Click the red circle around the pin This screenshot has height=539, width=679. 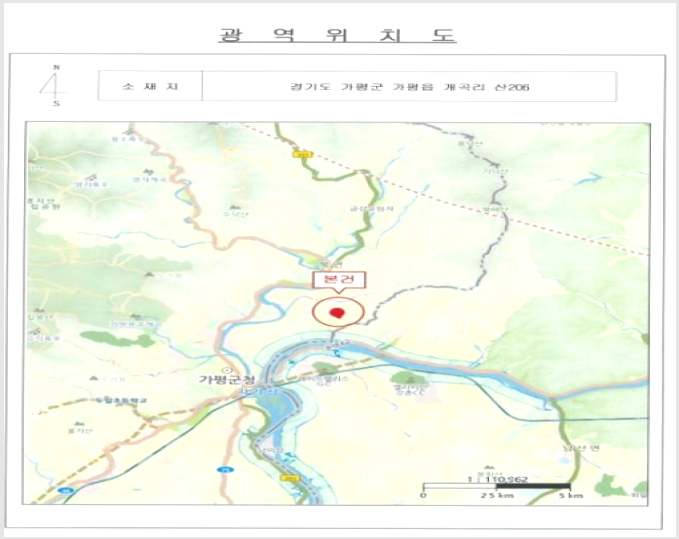(x=338, y=311)
